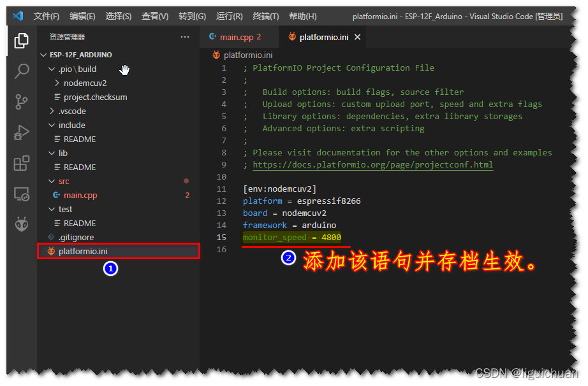Open the 终端(T) menu
This screenshot has height=386, width=588.
pos(265,16)
